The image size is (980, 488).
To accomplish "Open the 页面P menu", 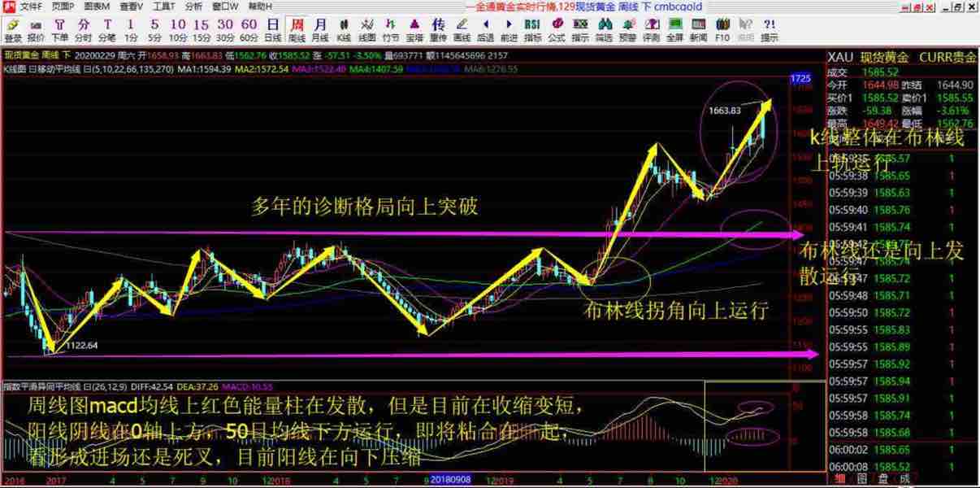I will click(x=63, y=6).
